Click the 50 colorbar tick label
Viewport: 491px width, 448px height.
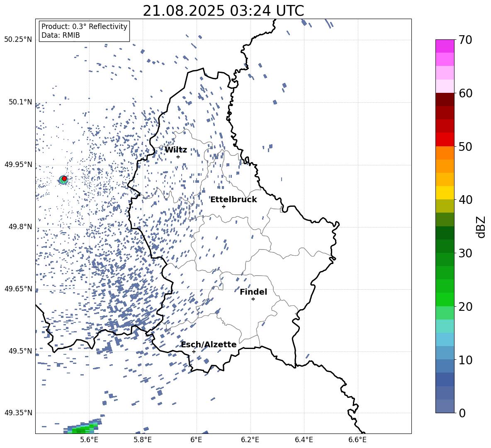[465, 146]
